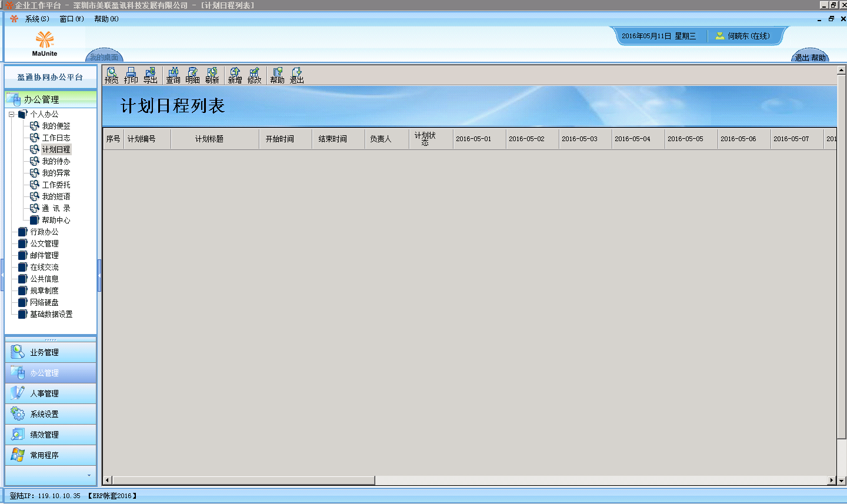The image size is (847, 504).
Task: Open 工作日志 in the tree
Action: tap(56, 138)
